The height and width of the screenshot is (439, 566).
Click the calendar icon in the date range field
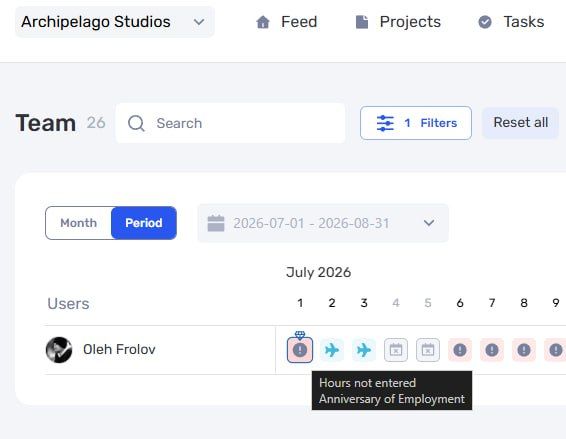pos(216,223)
